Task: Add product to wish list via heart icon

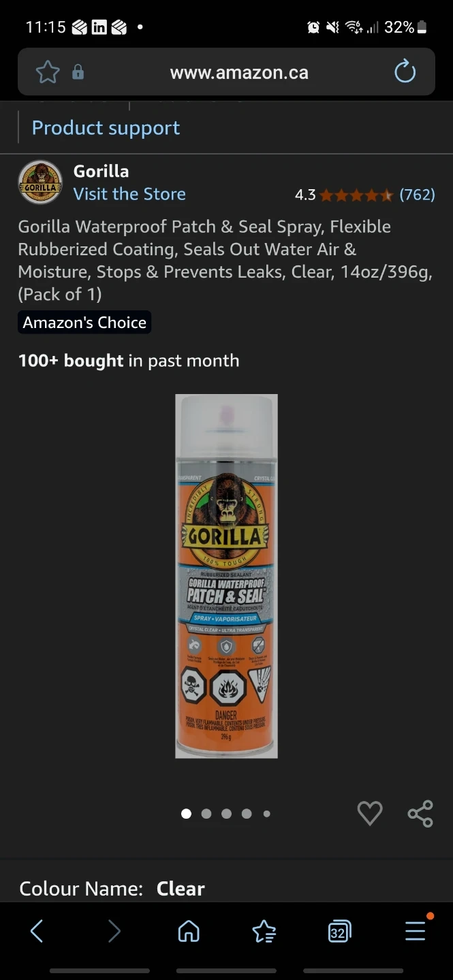Action: pos(370,813)
